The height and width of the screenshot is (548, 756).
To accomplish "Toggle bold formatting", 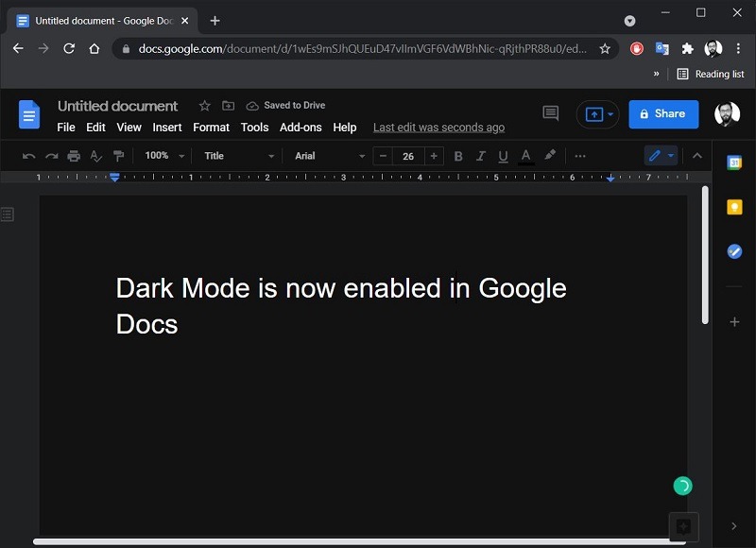I will [x=458, y=156].
